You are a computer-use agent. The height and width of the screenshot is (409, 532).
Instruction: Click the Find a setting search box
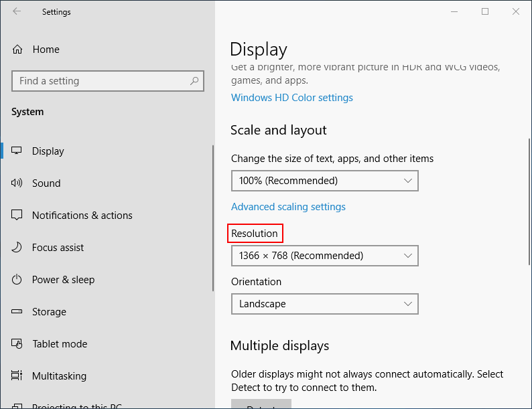[101, 81]
